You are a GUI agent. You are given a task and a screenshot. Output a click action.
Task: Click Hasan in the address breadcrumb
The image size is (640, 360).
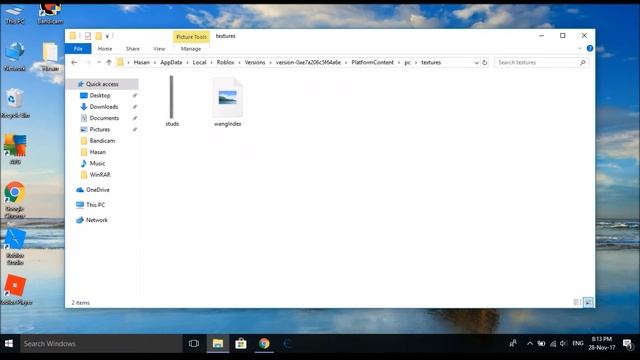(142, 62)
